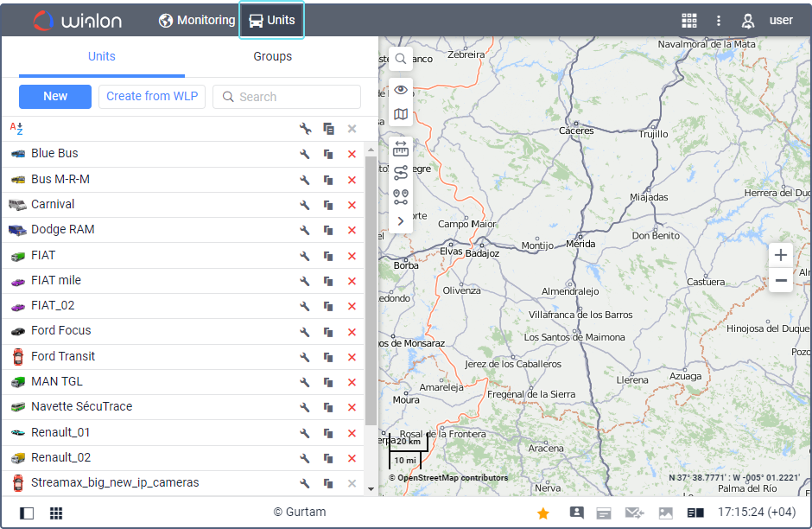Click the header wrench bulk properties icon
Viewport: 812px width, 529px height.
[x=305, y=129]
